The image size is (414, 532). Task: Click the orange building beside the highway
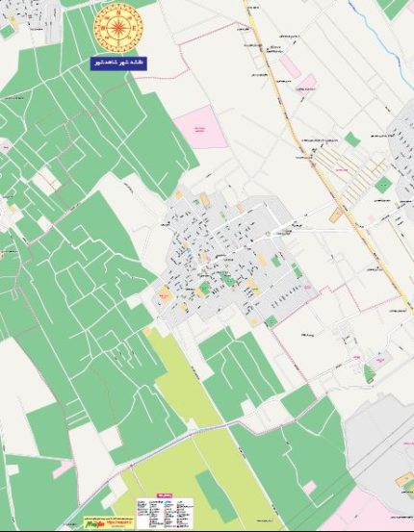[x=336, y=215]
